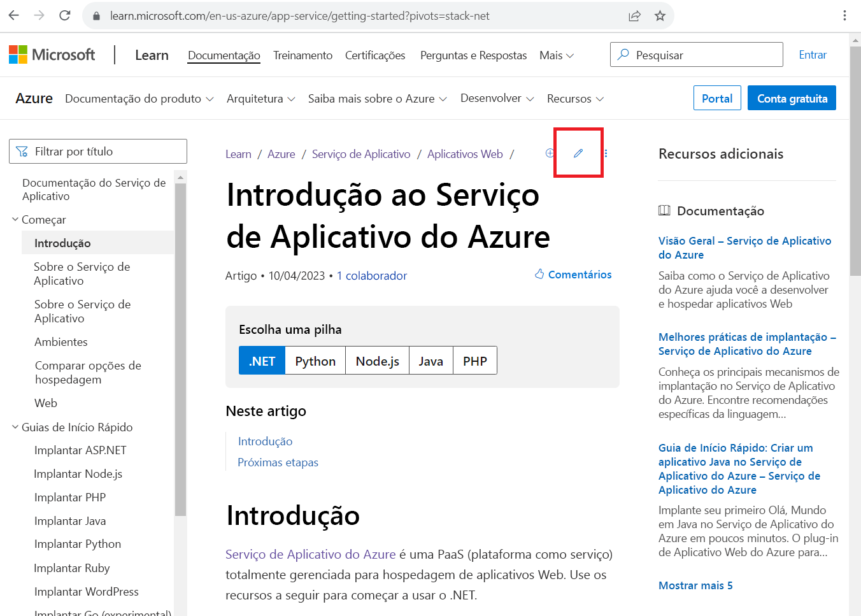The height and width of the screenshot is (616, 861).
Task: Select the search magnifier in the Pesquisar box
Action: (x=622, y=55)
